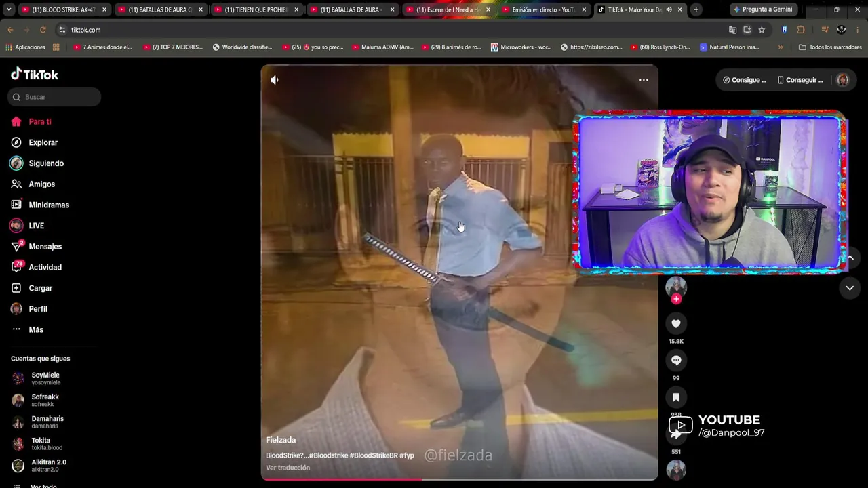
Task: Open the Todos los marcadores folder
Action: click(830, 47)
